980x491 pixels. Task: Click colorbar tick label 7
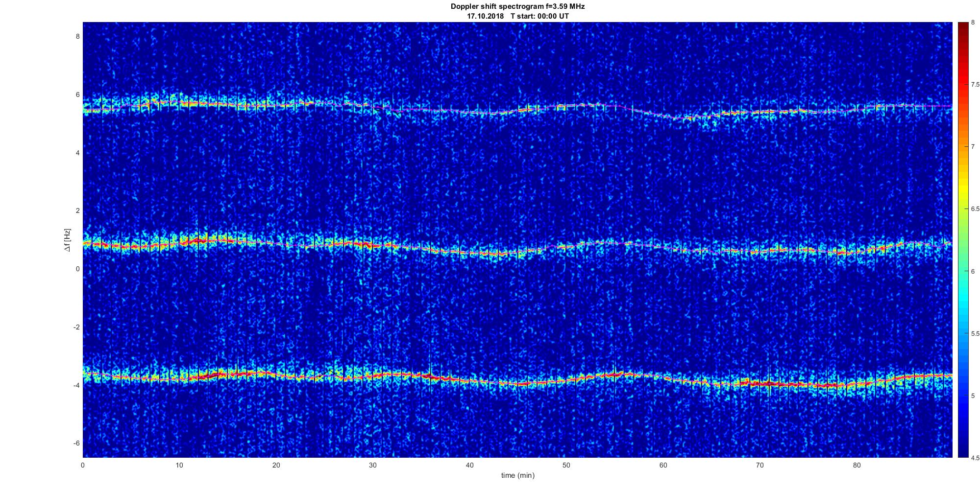pos(973,146)
